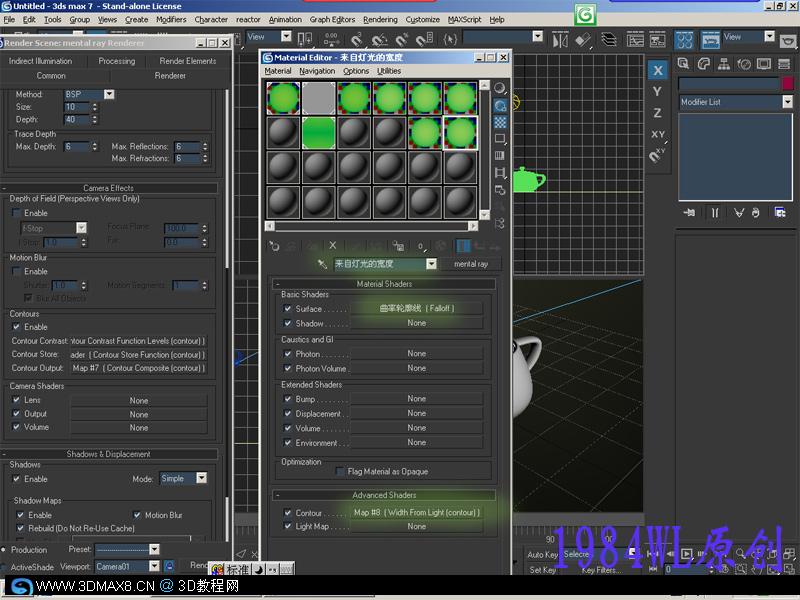Click the eyedropper pick material icon

pos(322,264)
